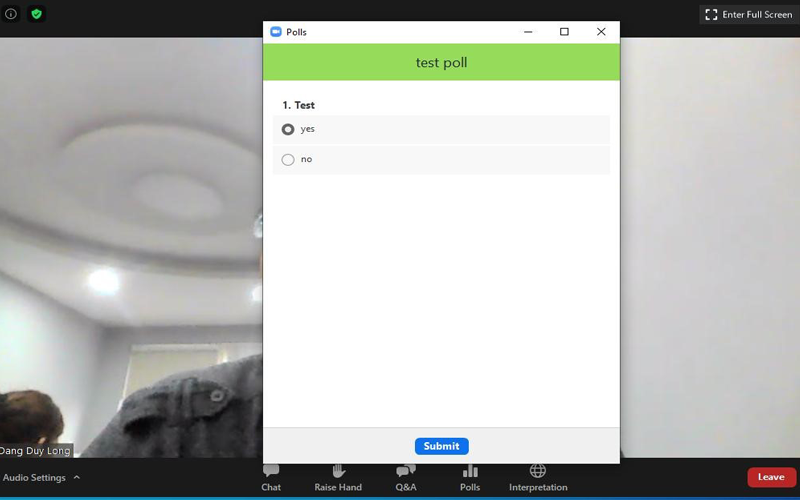Submit the poll answer
Viewport: 800px width, 500px height.
point(441,446)
